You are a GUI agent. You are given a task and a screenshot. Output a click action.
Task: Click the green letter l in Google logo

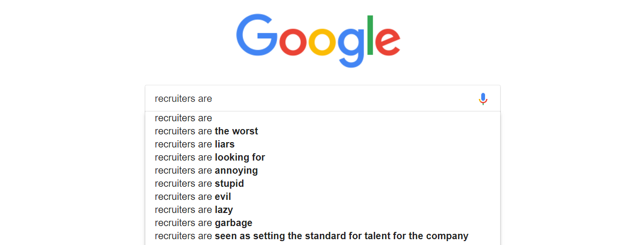click(370, 35)
